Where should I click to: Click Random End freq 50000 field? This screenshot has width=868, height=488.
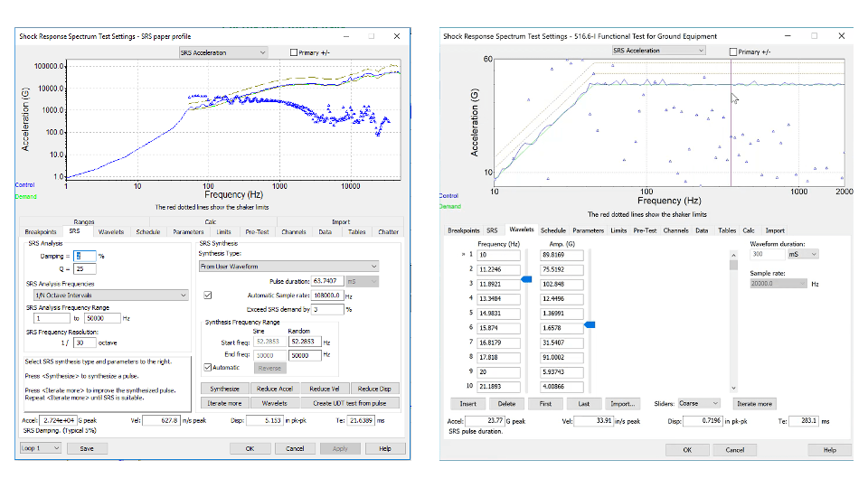click(x=305, y=355)
